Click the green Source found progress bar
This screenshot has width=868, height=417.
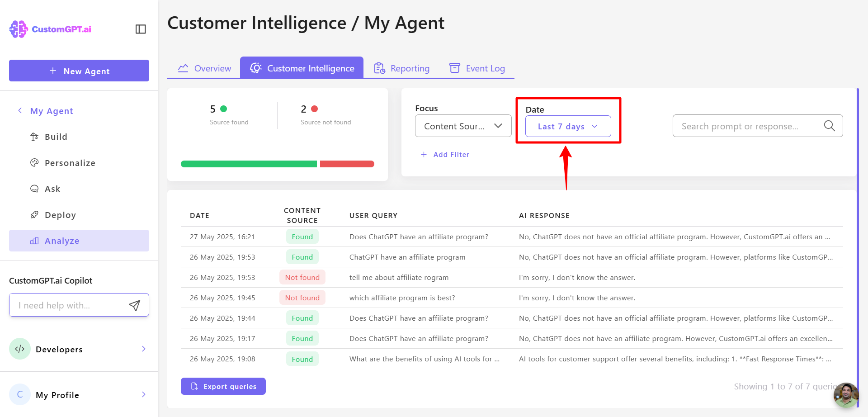[x=249, y=164]
